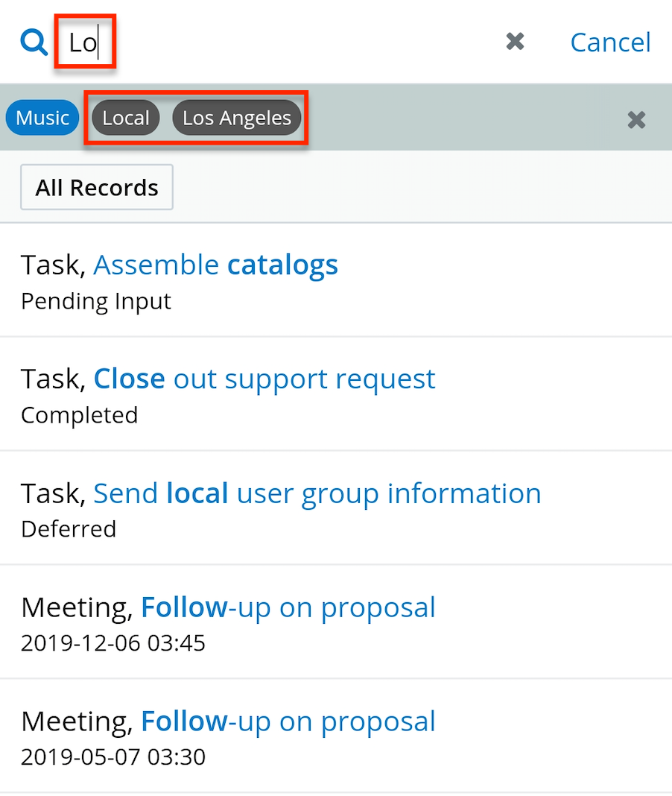Remove all tags using the tag bar X
Viewport: 672px width, 796px height.
tap(636, 119)
